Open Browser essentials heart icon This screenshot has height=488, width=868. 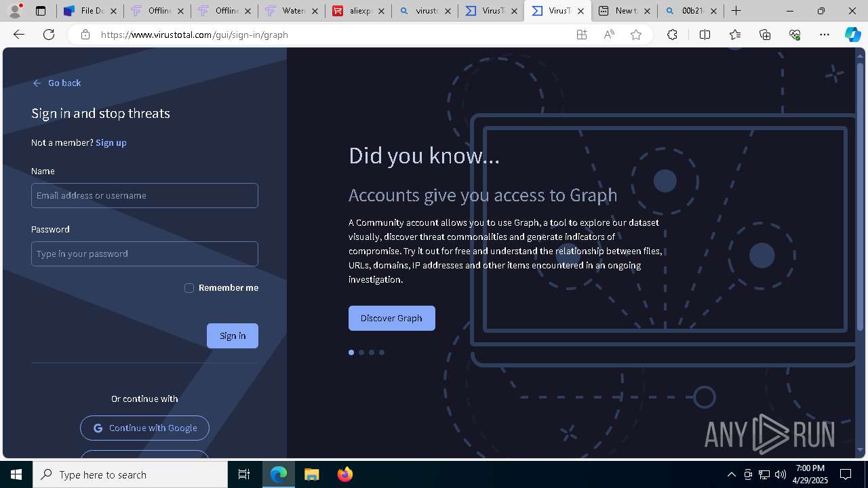click(795, 35)
